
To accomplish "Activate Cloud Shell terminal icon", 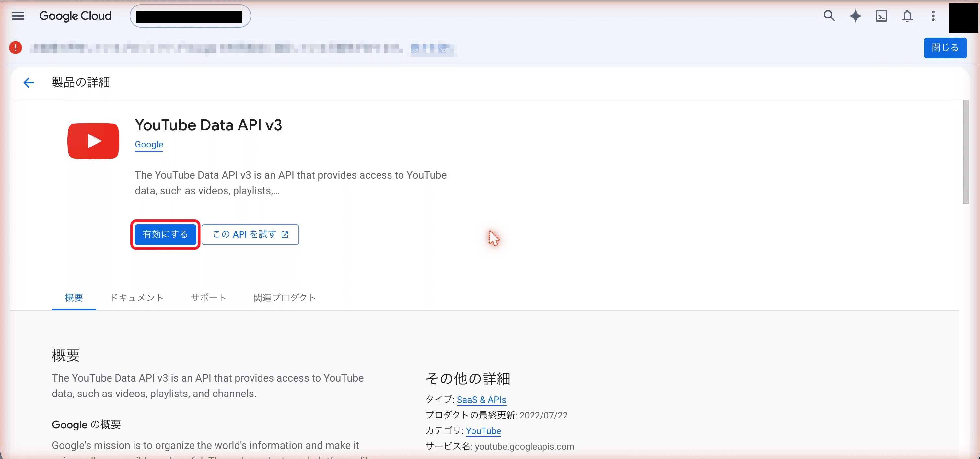I will tap(881, 16).
